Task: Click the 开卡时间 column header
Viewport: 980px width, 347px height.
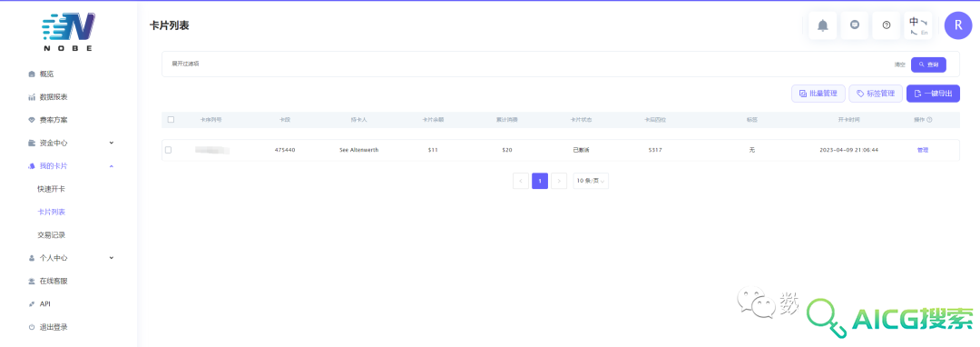Action: [848, 119]
